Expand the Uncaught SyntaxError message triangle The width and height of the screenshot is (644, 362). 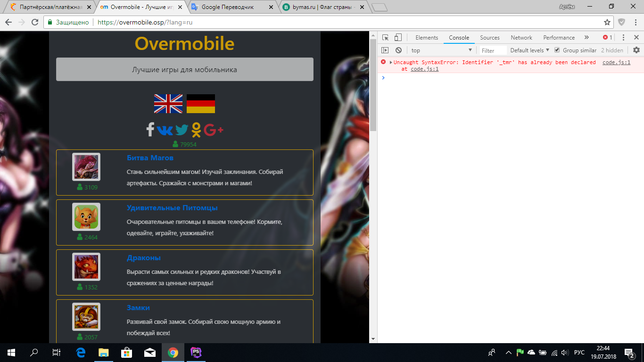(391, 62)
